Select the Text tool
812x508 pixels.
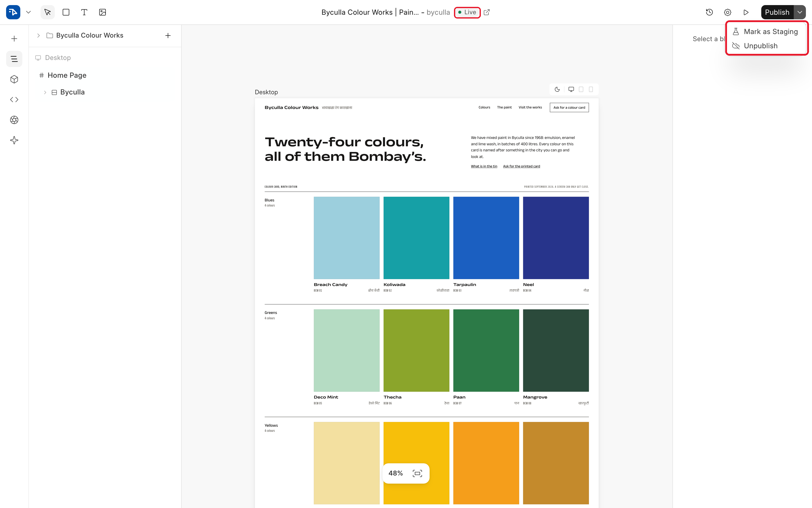[x=84, y=12]
